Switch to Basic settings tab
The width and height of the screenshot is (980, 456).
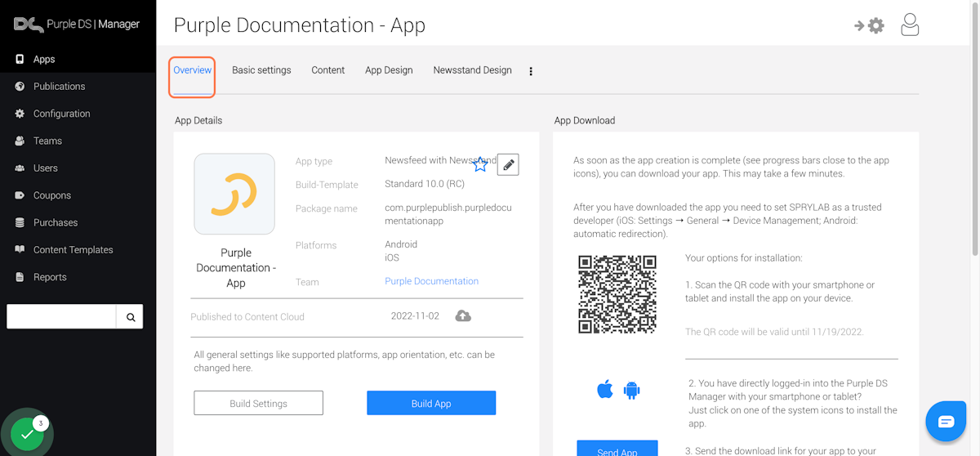coord(261,70)
